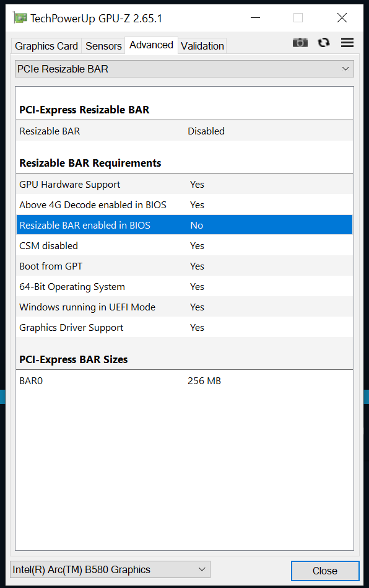This screenshot has width=369, height=588.
Task: Select the BAR0 row
Action: [184, 381]
